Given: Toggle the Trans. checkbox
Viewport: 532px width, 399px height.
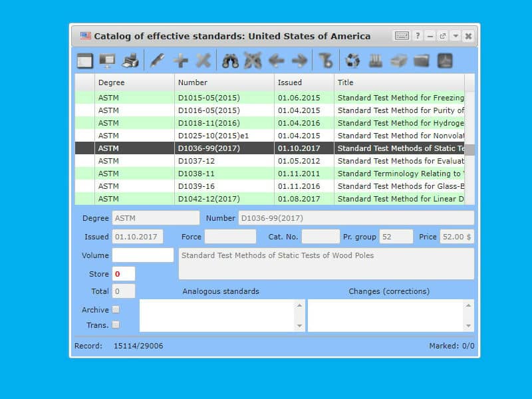Looking at the screenshot, I should (116, 325).
